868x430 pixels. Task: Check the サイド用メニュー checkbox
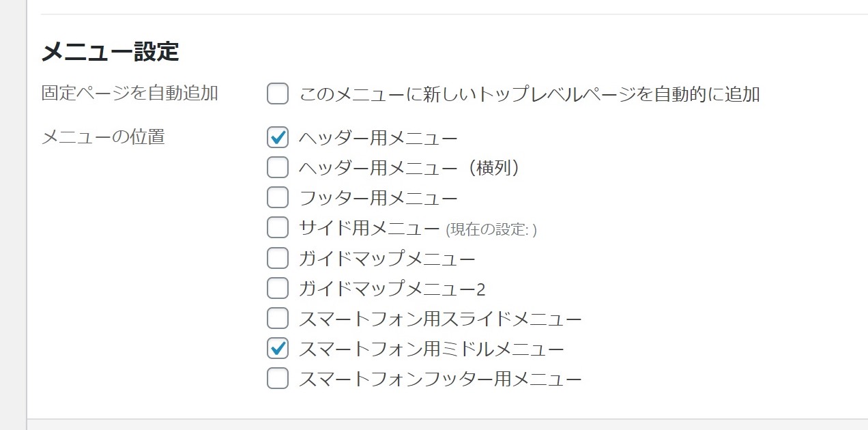pos(277,227)
